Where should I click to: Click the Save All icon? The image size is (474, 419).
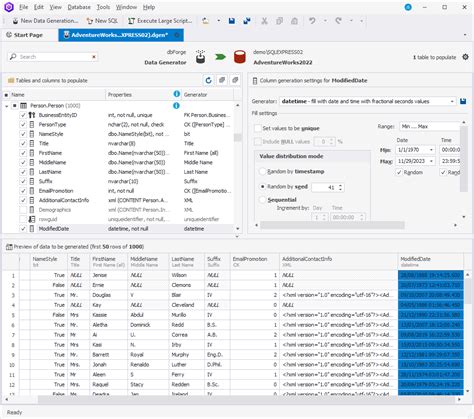pos(247,21)
